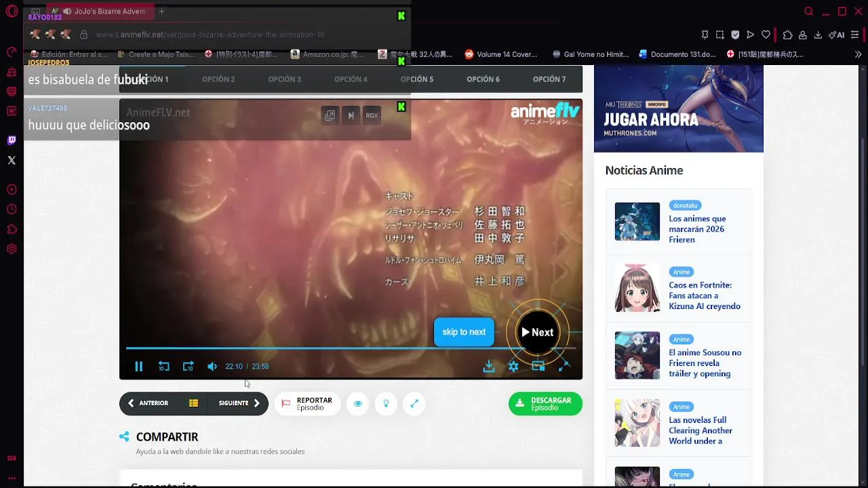Select the OPCIÓN 4 server tab
This screenshot has height=488, width=868.
click(x=351, y=79)
